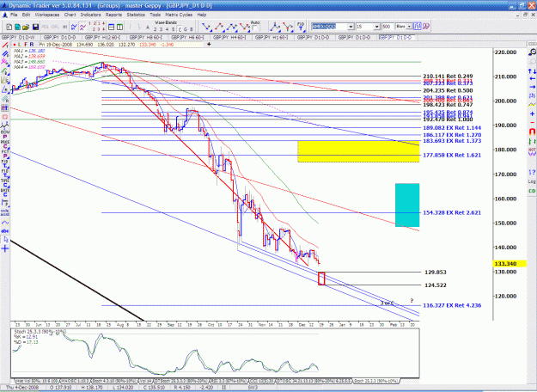The image size is (537, 392).
Task: Click the red target box near 129.853
Action: [x=321, y=279]
